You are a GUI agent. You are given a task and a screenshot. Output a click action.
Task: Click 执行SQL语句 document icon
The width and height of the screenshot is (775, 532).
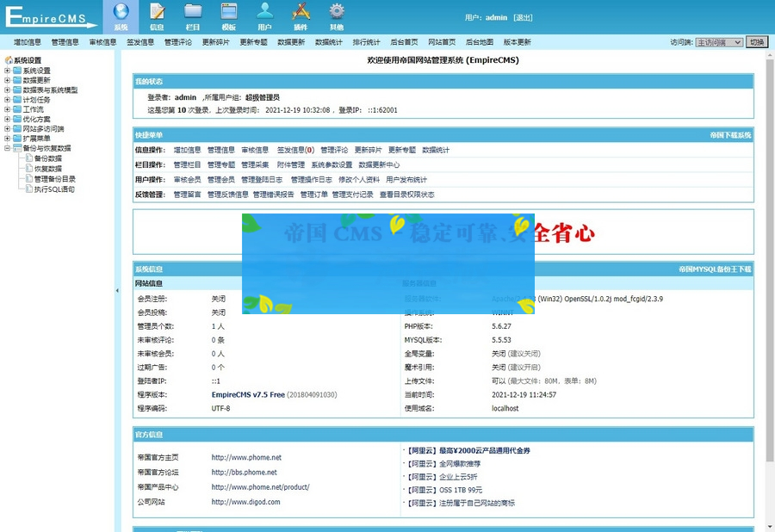point(28,189)
